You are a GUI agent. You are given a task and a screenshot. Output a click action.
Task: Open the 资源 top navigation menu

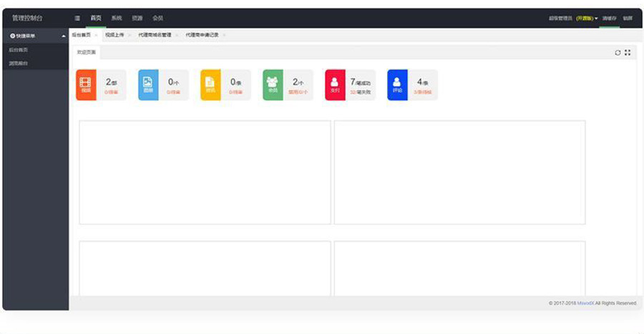[x=137, y=18]
